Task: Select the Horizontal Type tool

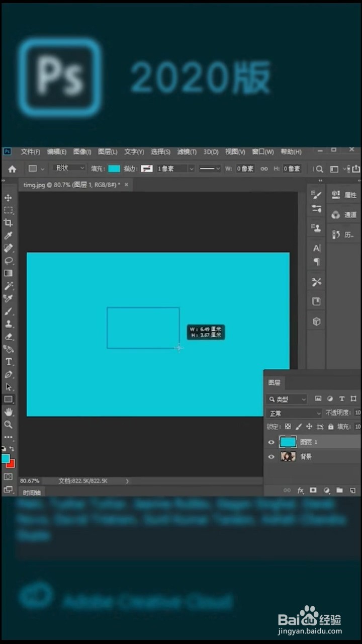Action: pos(8,362)
